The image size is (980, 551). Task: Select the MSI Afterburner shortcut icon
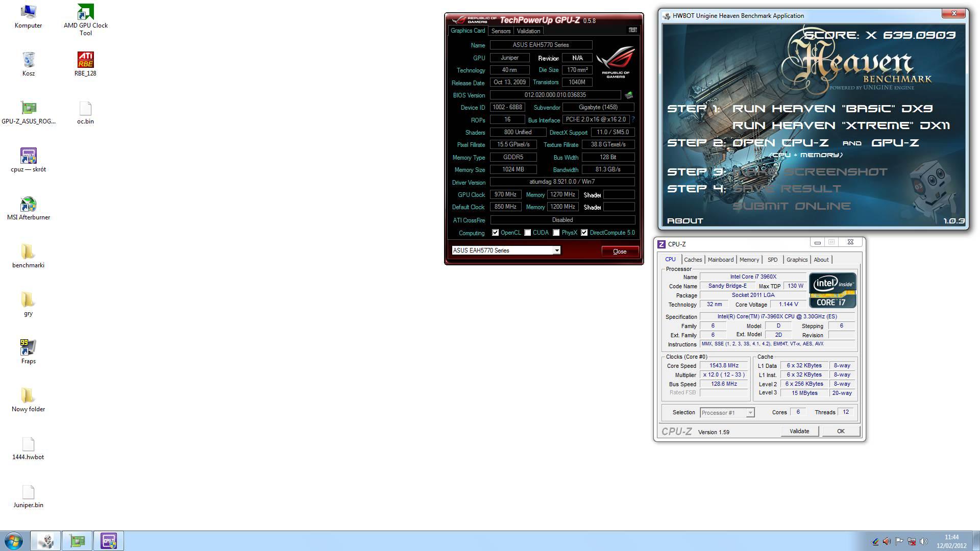point(28,209)
